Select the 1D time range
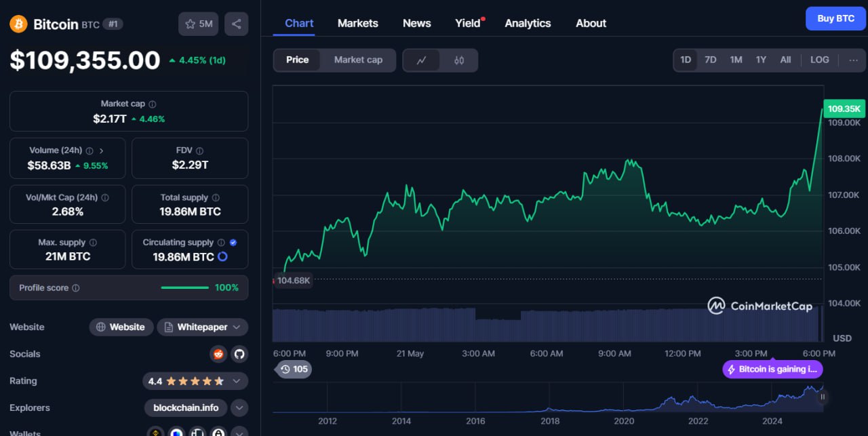This screenshot has height=436, width=868. click(x=686, y=60)
